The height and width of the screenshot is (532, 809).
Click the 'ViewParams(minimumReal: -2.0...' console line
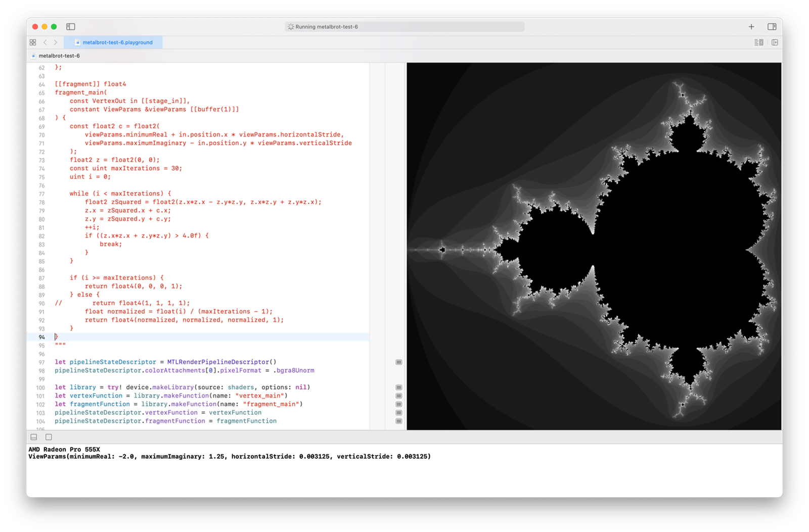point(230,457)
